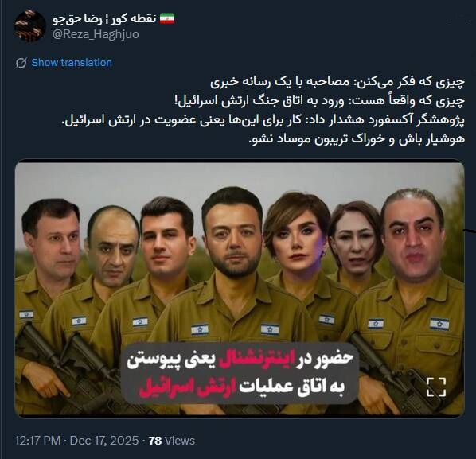This screenshot has width=476, height=459.
Task: Open the display name نقطه کور | رضا حق‌جو
Action: [x=104, y=19]
